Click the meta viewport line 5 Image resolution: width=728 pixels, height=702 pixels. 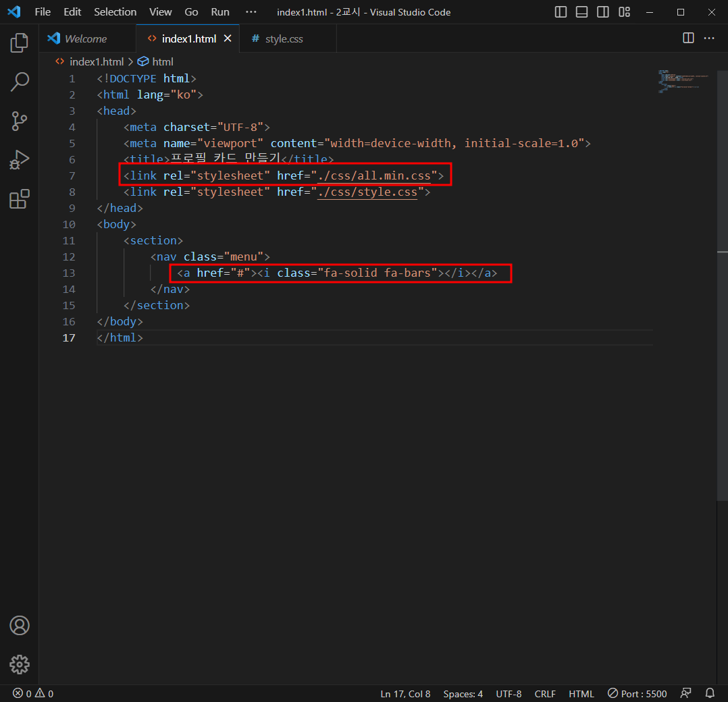[357, 143]
